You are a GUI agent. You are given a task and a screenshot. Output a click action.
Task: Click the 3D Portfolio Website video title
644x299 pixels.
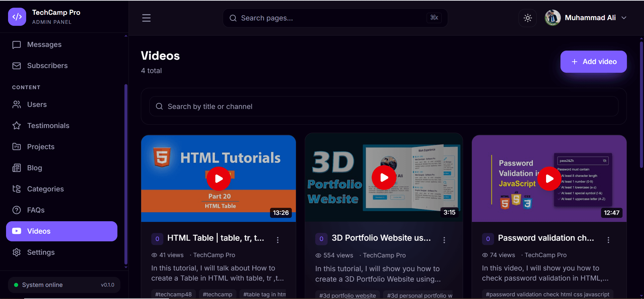[381, 238]
